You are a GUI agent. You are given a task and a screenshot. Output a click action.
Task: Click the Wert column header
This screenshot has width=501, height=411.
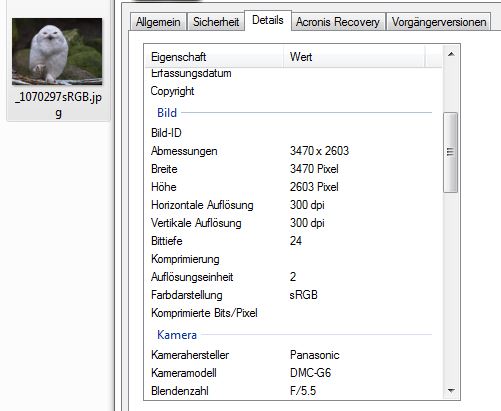[x=354, y=57]
